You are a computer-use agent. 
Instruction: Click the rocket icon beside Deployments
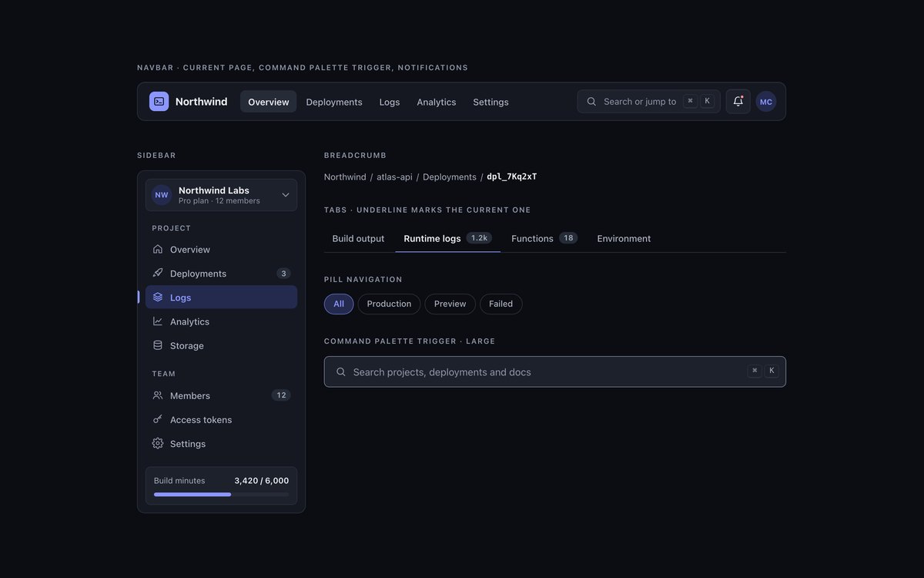[x=158, y=274]
